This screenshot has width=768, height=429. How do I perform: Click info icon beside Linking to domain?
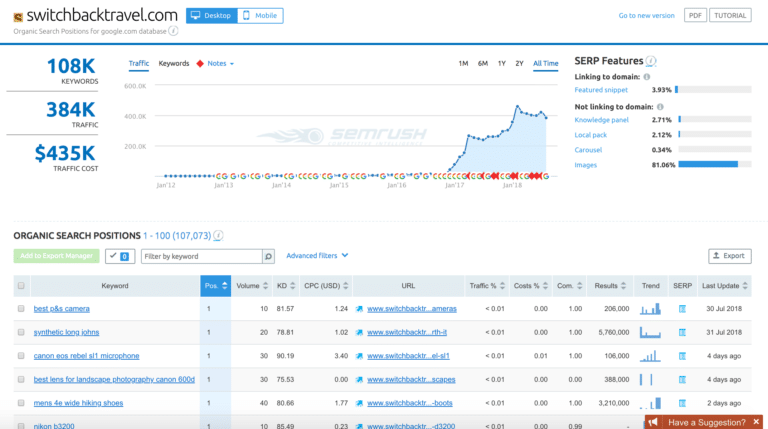(x=647, y=77)
